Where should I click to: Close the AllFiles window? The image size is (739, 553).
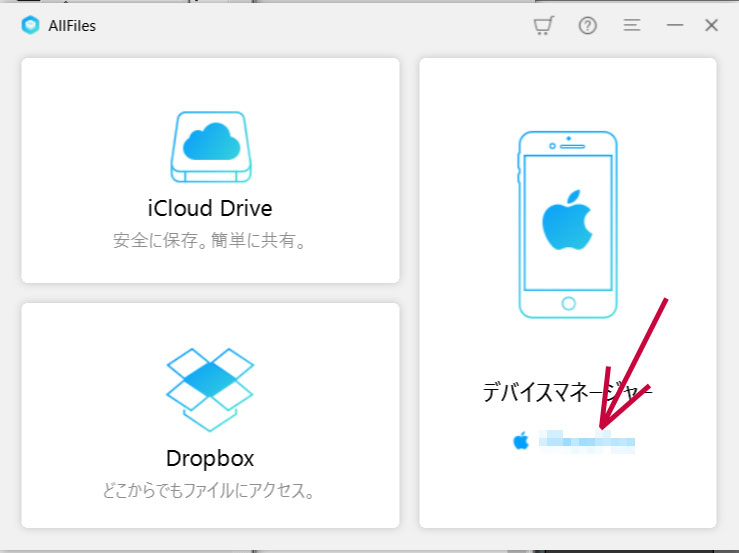coord(712,26)
